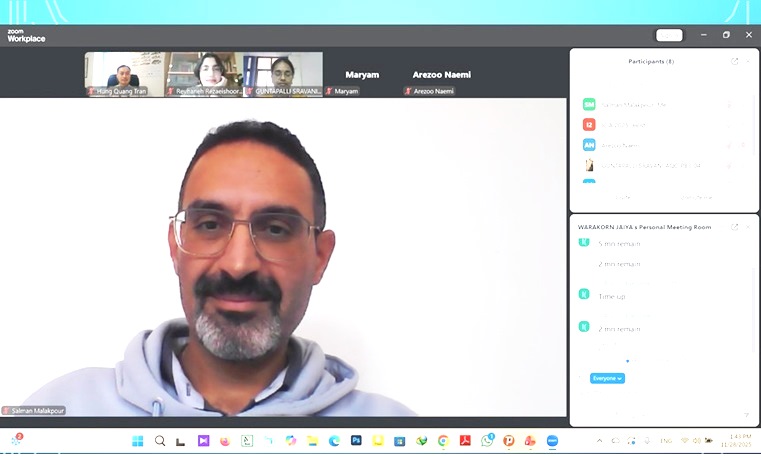Open Adobe Acrobat from the taskbar
The height and width of the screenshot is (456, 761).
pyautogui.click(x=465, y=440)
